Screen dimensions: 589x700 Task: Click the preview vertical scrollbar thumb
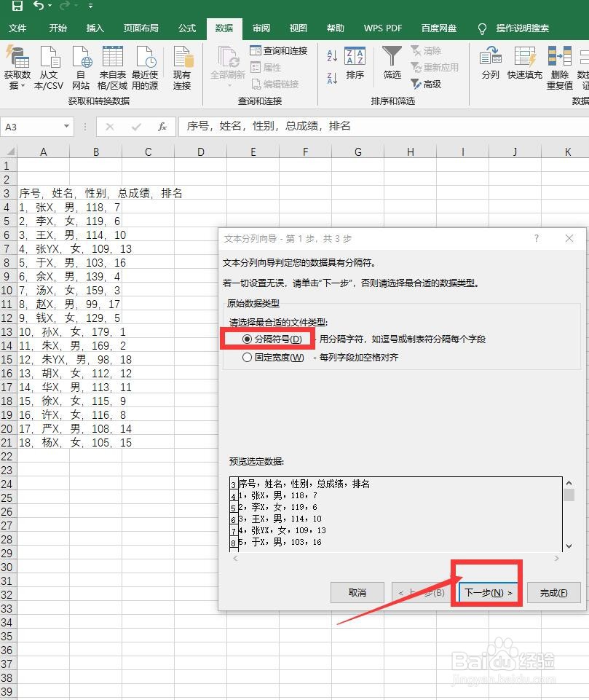[569, 495]
